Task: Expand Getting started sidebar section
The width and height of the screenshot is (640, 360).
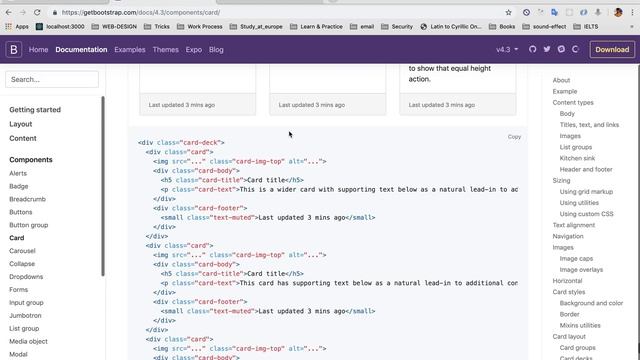Action: pyautogui.click(x=35, y=110)
